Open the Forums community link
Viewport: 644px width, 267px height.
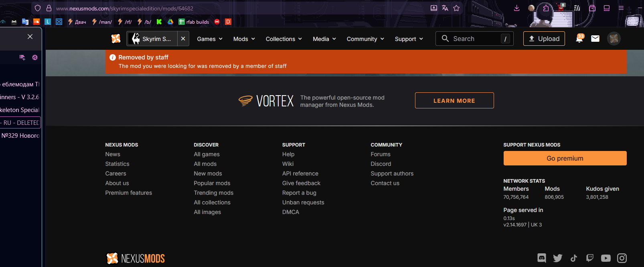coord(381,154)
